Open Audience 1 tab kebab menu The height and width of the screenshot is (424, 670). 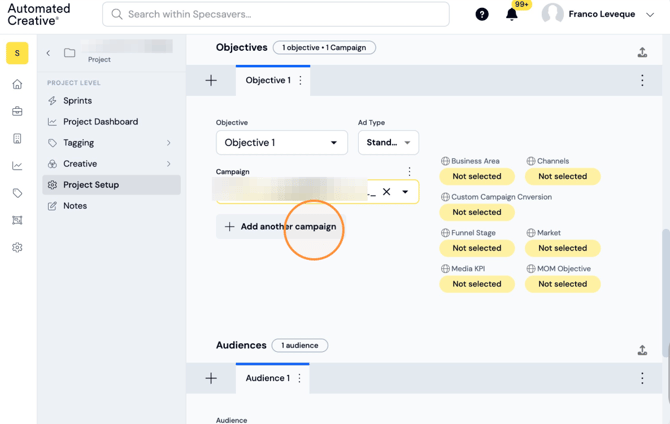click(300, 378)
